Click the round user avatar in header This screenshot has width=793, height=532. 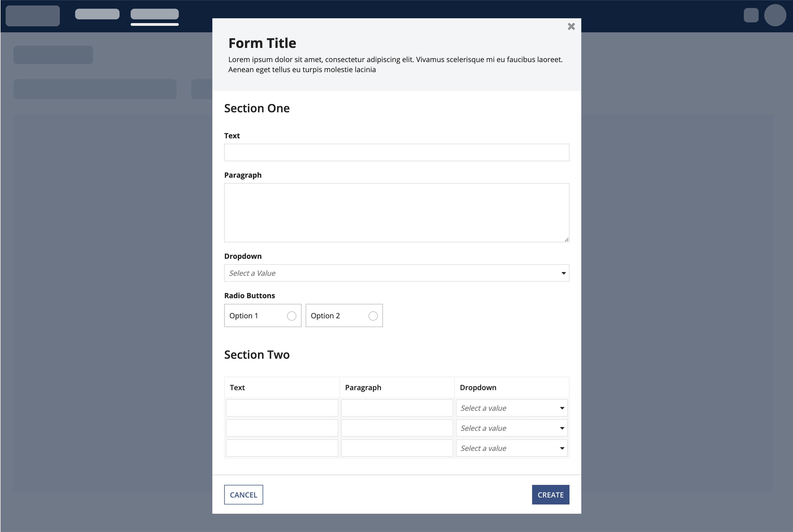775,15
